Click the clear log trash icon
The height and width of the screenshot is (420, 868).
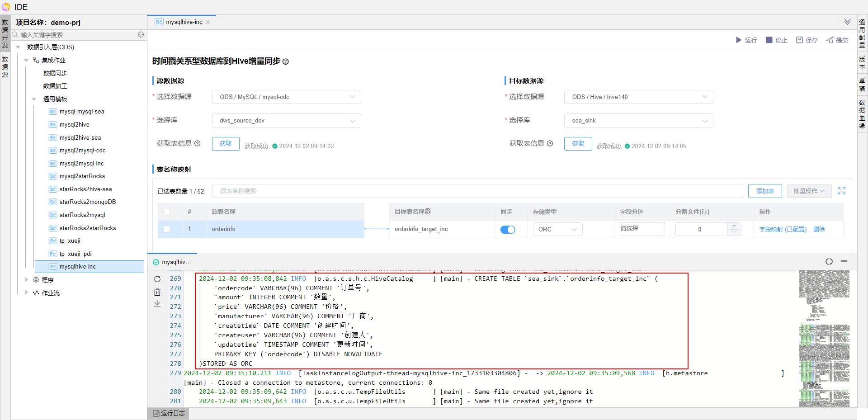coord(157,292)
